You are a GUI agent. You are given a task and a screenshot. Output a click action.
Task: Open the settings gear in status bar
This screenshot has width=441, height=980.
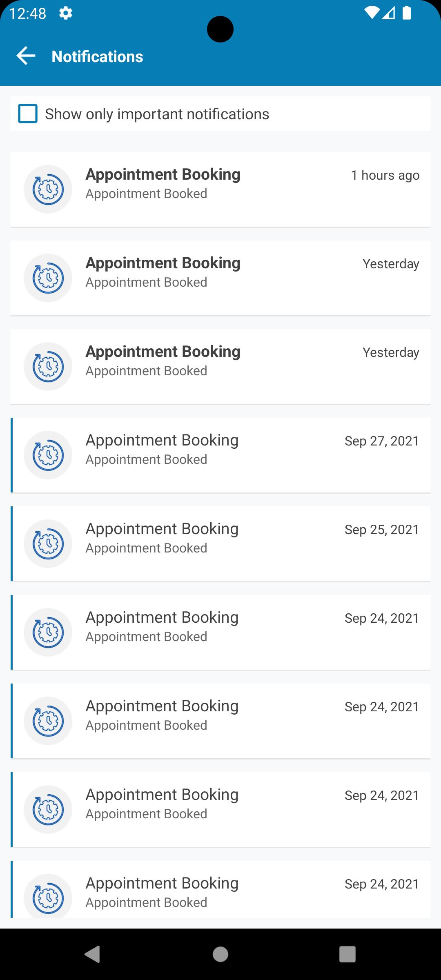66,13
